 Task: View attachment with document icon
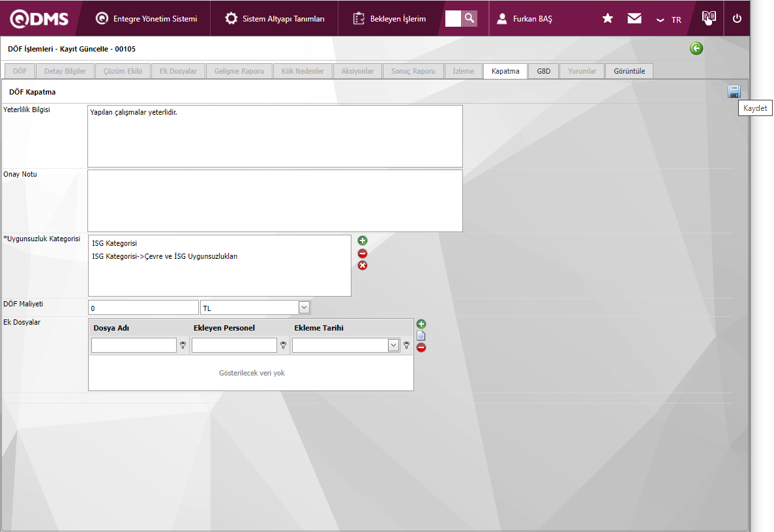click(421, 336)
